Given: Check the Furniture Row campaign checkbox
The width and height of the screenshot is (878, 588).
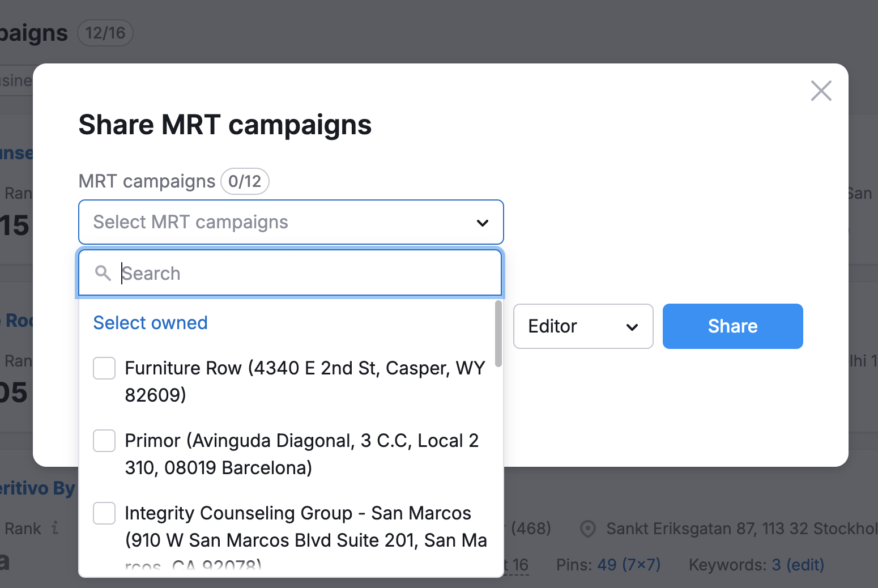Looking at the screenshot, I should tap(104, 368).
